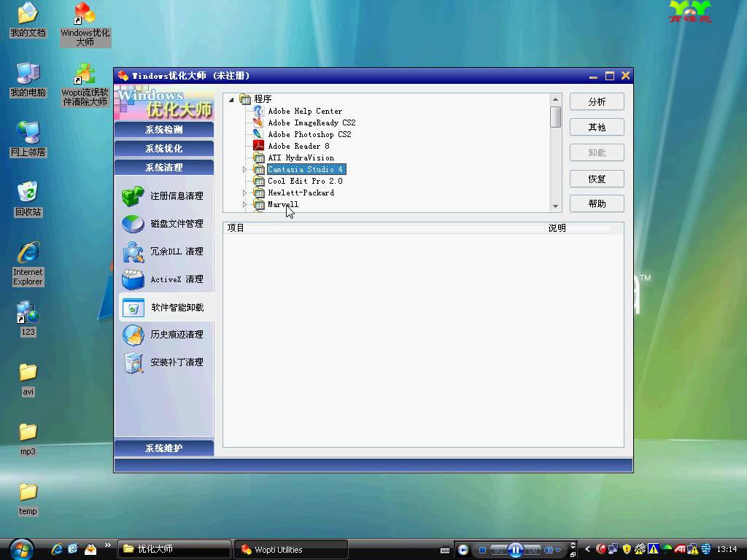The width and height of the screenshot is (747, 560).
Task: Show more quick launch items chevron
Action: [x=108, y=545]
